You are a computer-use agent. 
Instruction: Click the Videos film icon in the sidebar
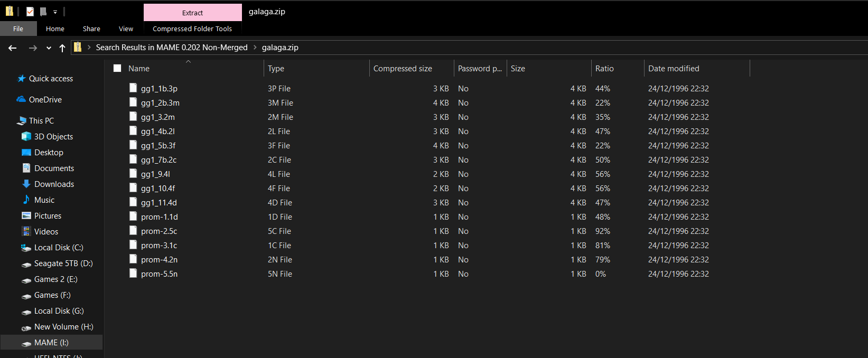tap(26, 231)
